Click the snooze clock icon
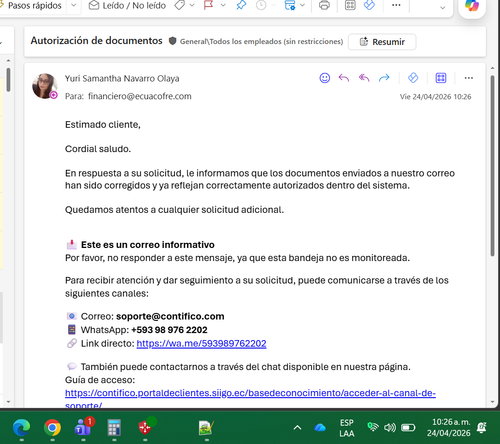 click(x=261, y=5)
